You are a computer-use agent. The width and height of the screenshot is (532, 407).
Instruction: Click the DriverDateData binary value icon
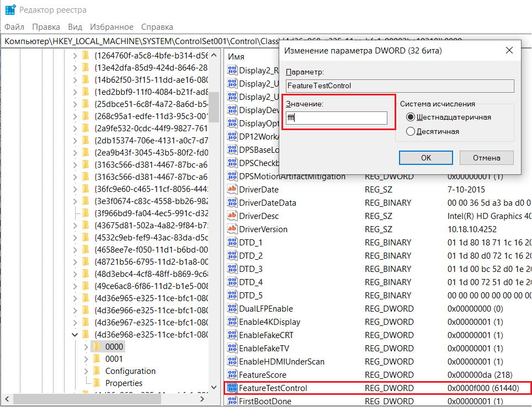232,203
